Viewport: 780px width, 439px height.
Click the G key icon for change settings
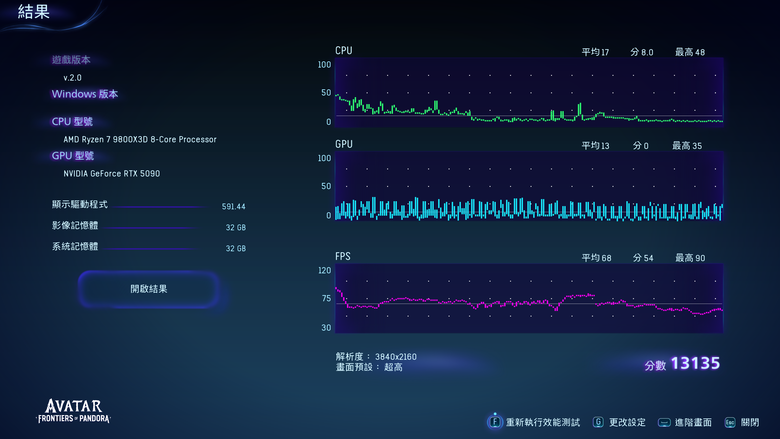pyautogui.click(x=598, y=422)
